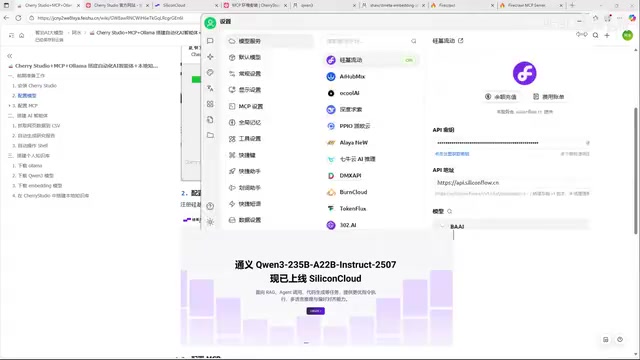Image resolution: width=640 pixels, height=360 pixels.
Task: Select ocoolAI provider
Action: (371, 93)
